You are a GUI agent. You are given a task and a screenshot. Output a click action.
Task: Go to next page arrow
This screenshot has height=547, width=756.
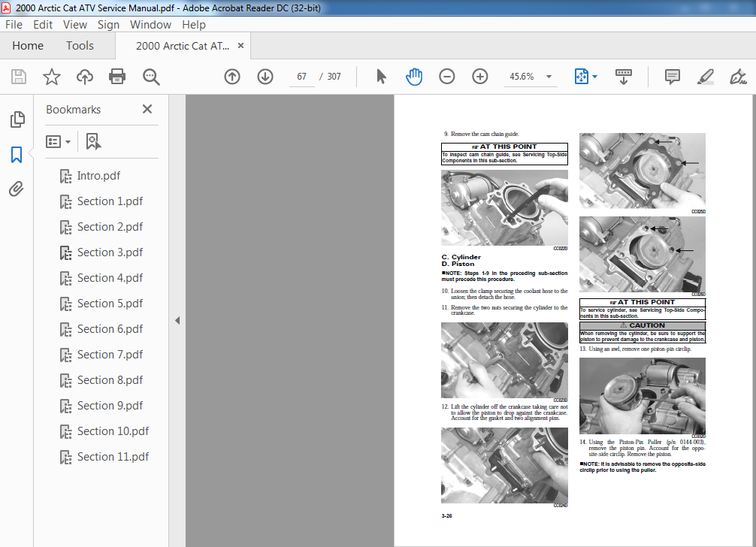(265, 77)
